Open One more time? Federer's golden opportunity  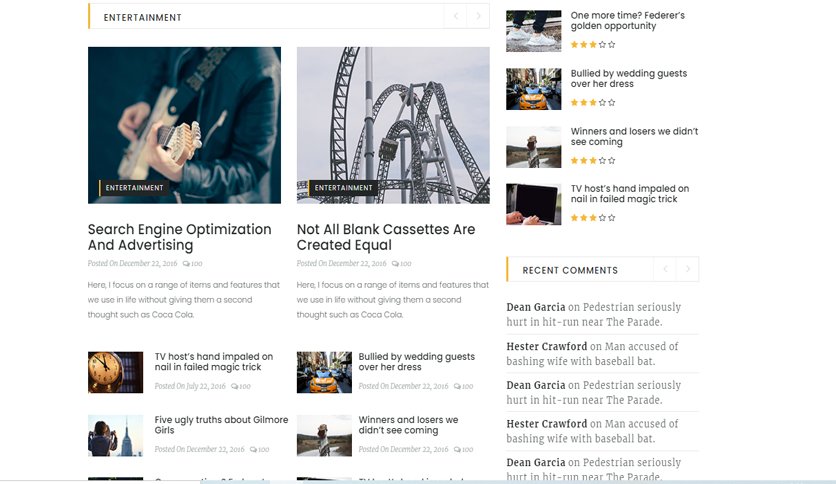(x=628, y=21)
